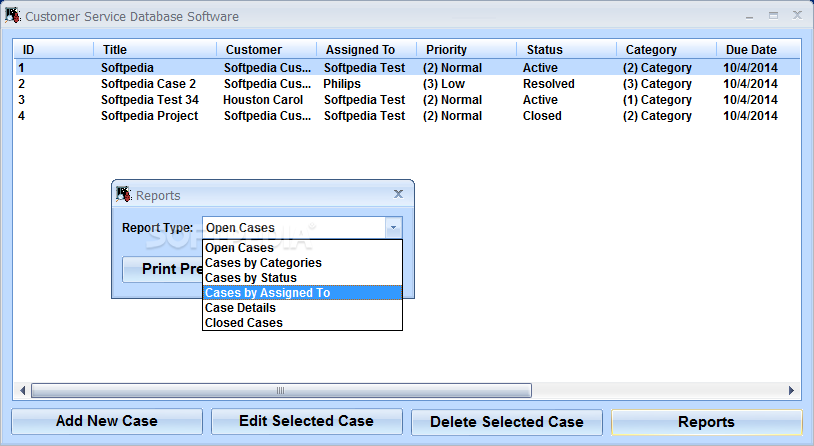This screenshot has width=814, height=446.
Task: Click the Closed status cell
Action: [542, 116]
